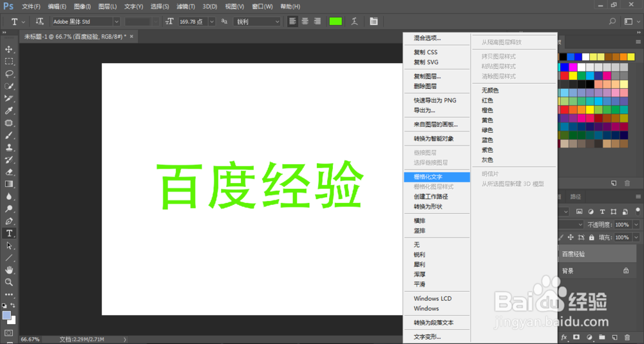The image size is (644, 344).
Task: Toggle the Character and Paragraph panels
Action: point(374,21)
